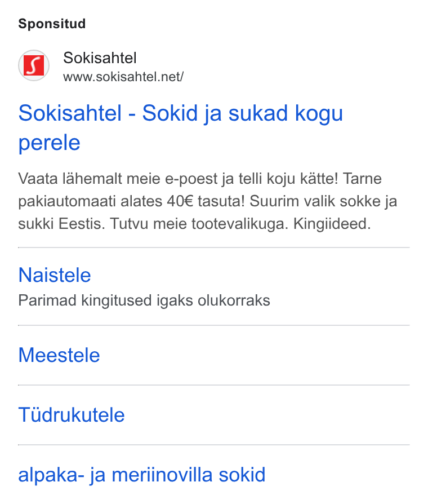This screenshot has width=428, height=504.
Task: Click 'Tutvu meie tootevalikuga' sentence
Action: click(x=199, y=224)
